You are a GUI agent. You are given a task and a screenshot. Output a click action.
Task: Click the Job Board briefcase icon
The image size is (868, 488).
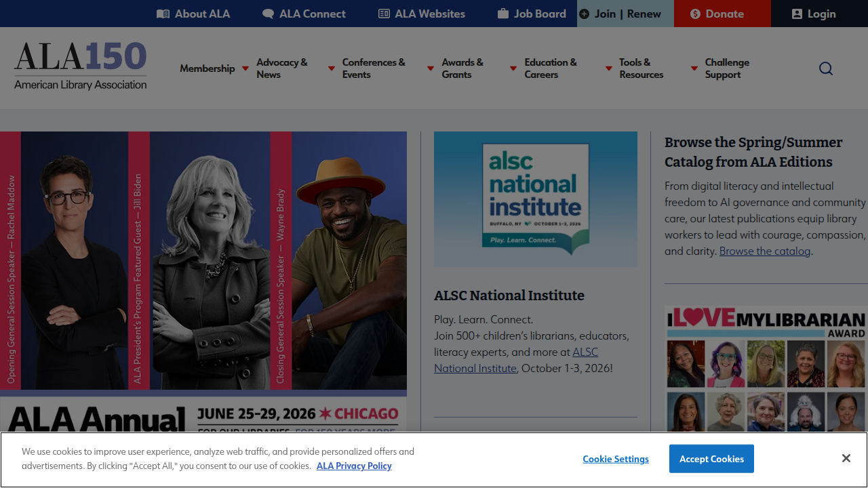pos(503,14)
